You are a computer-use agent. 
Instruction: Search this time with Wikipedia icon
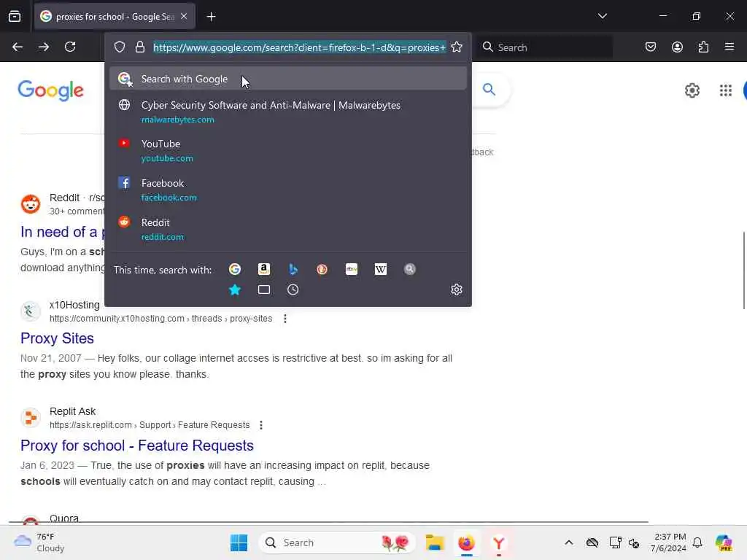point(381,269)
